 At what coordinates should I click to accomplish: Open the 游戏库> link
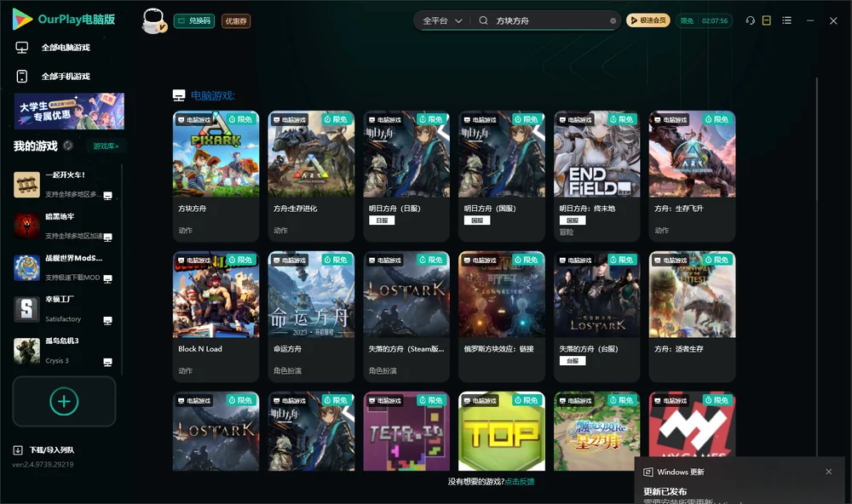tap(106, 146)
